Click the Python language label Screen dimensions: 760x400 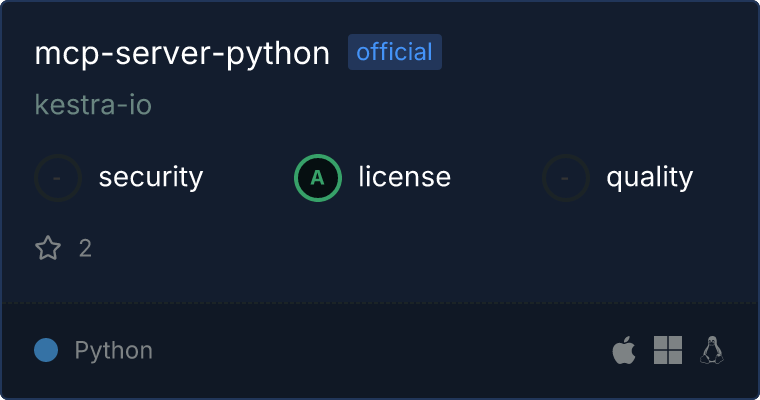(x=114, y=351)
